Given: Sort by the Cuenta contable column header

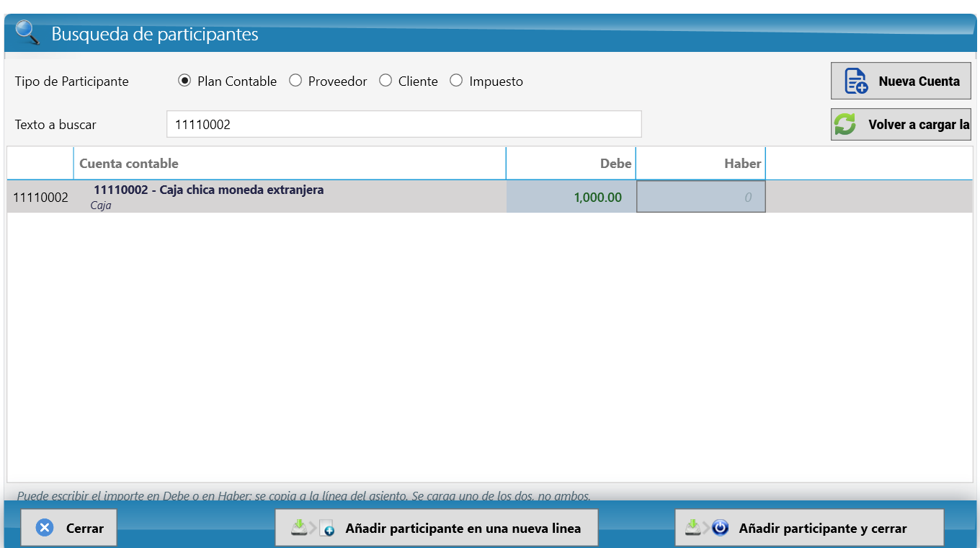Looking at the screenshot, I should pos(290,164).
